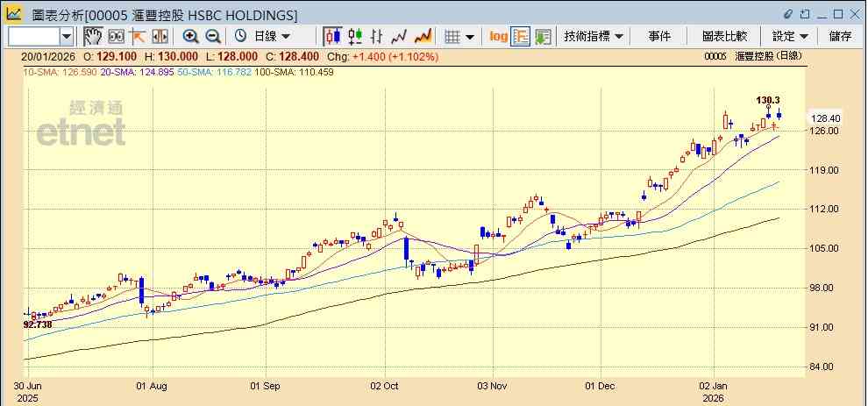This screenshot has height=406, width=868.
Task: Click the horizontal scroll arrows icon
Action: point(160,37)
